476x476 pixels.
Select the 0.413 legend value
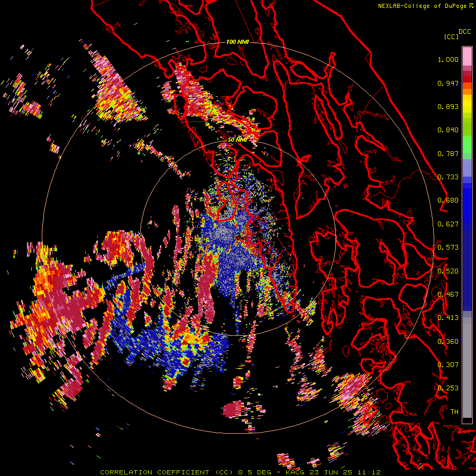coord(448,318)
